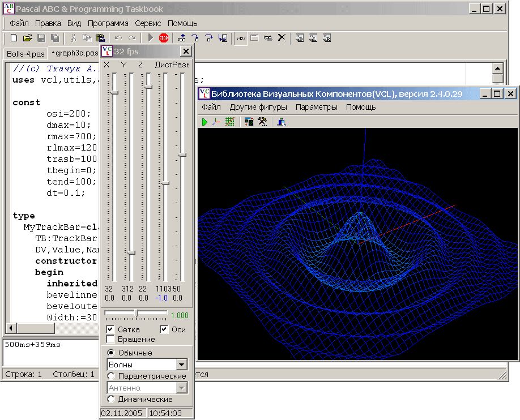The image size is (520, 420).
Task: Click the Дист vertical slider thumb
Action: coord(165,183)
